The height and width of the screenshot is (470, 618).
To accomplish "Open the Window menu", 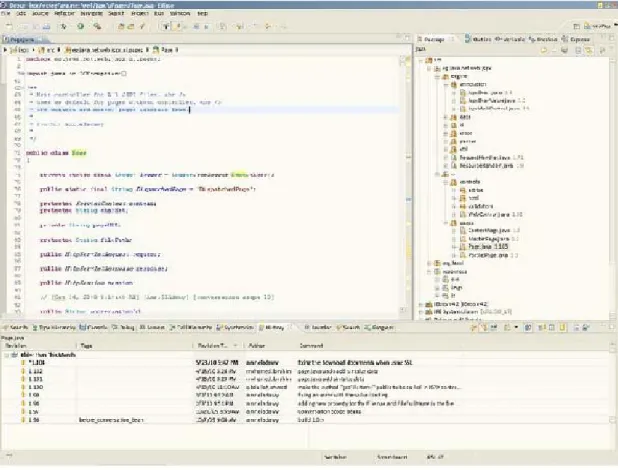I will (x=180, y=13).
